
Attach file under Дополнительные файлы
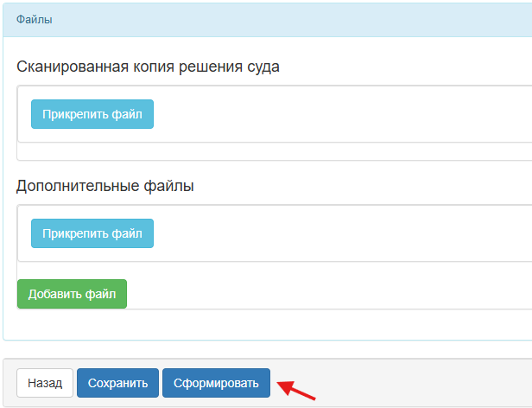tap(92, 233)
